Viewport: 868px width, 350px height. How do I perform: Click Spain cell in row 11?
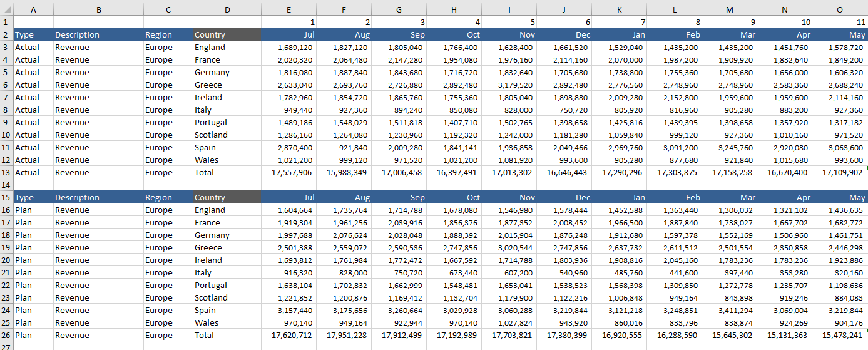[227, 148]
